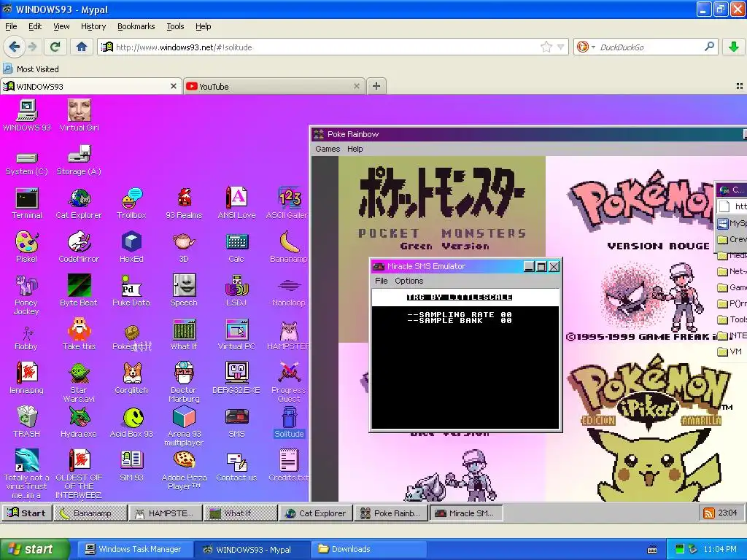The width and height of the screenshot is (747, 560).
Task: Open HexEd cube icon
Action: pos(131,248)
